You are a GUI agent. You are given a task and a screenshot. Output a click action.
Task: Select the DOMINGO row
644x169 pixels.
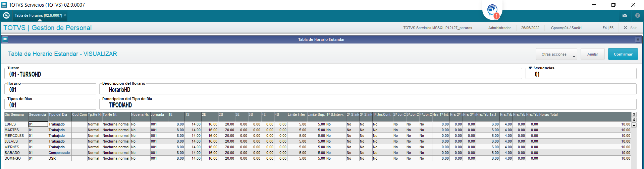pos(318,158)
